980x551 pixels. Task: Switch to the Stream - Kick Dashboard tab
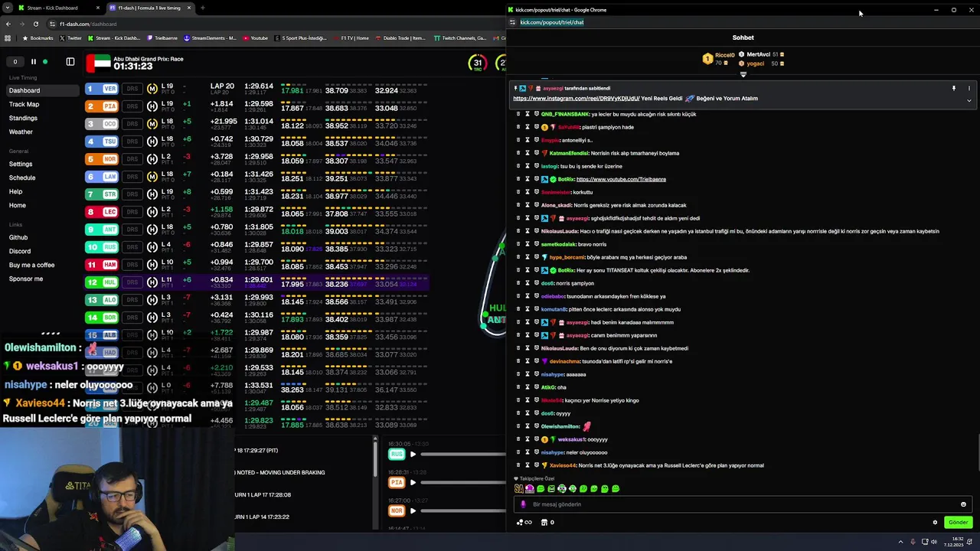coord(52,8)
